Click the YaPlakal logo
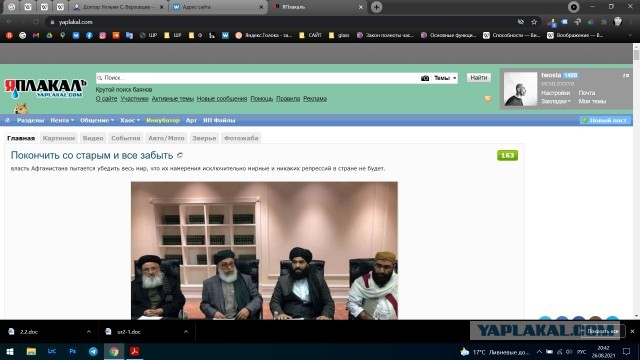Image resolution: width=640 pixels, height=360 pixels. click(45, 89)
